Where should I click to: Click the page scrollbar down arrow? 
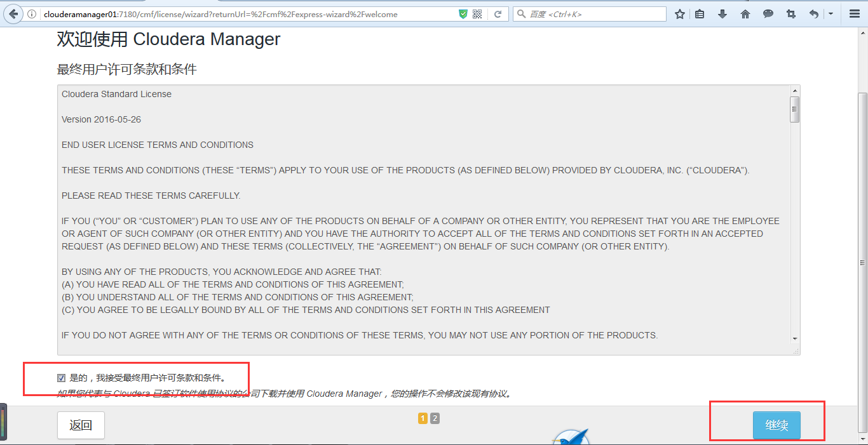(x=863, y=439)
